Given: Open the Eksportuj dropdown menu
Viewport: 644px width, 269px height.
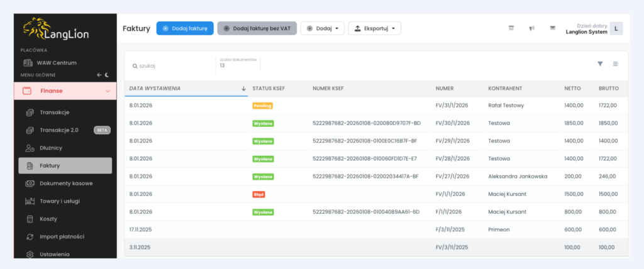Looking at the screenshot, I should click(x=374, y=28).
